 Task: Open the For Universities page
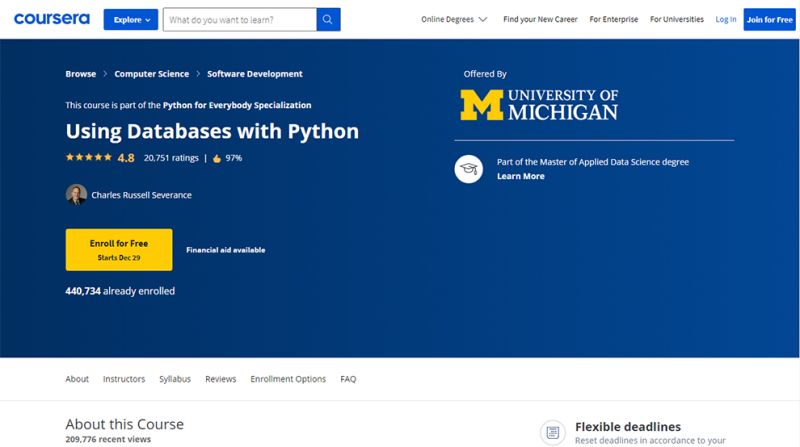click(x=677, y=19)
